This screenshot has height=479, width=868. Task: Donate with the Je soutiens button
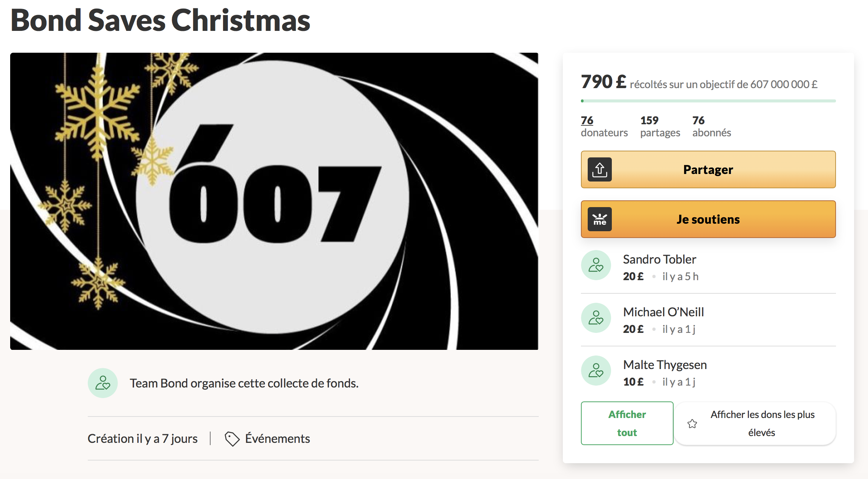708,219
